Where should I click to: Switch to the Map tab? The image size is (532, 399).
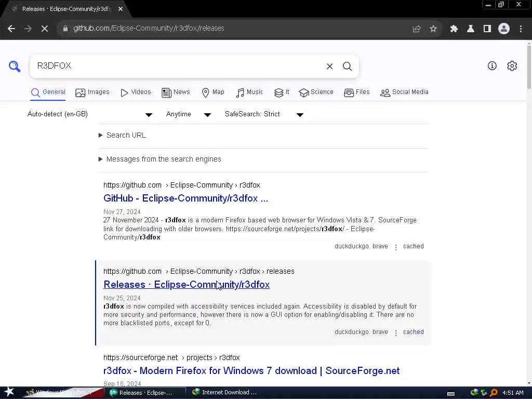pyautogui.click(x=212, y=92)
